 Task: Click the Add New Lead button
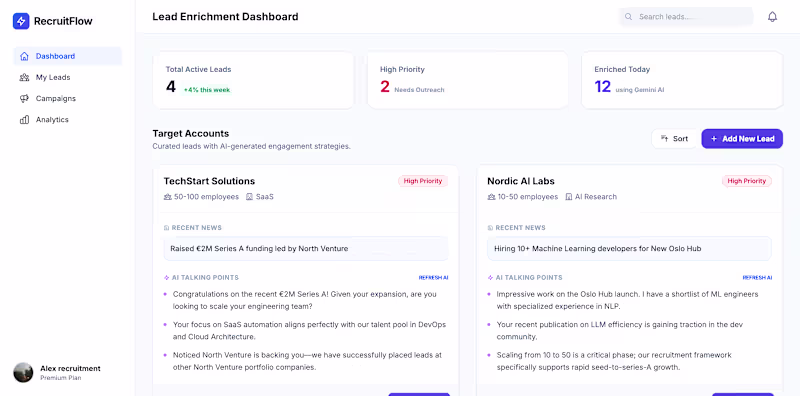[742, 139]
